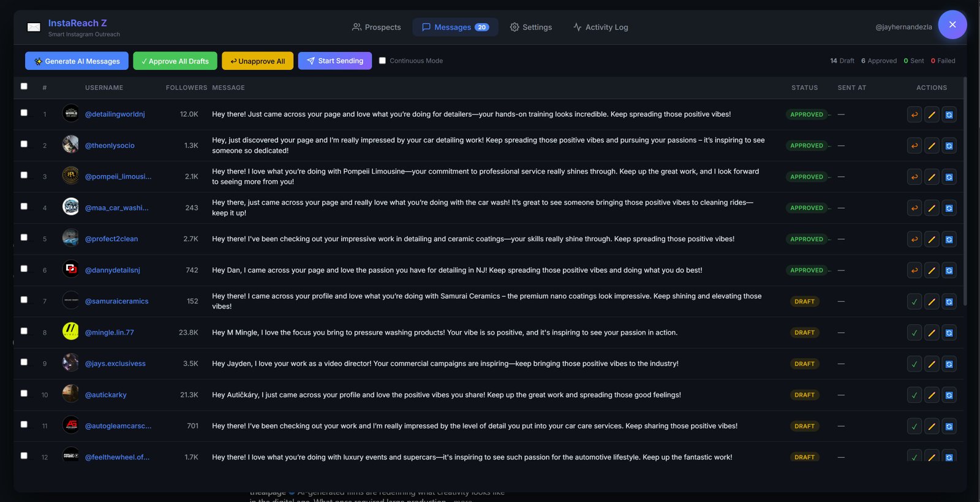Enable the Continuous Mode checkbox
This screenshot has width=980, height=502.
pyautogui.click(x=382, y=61)
